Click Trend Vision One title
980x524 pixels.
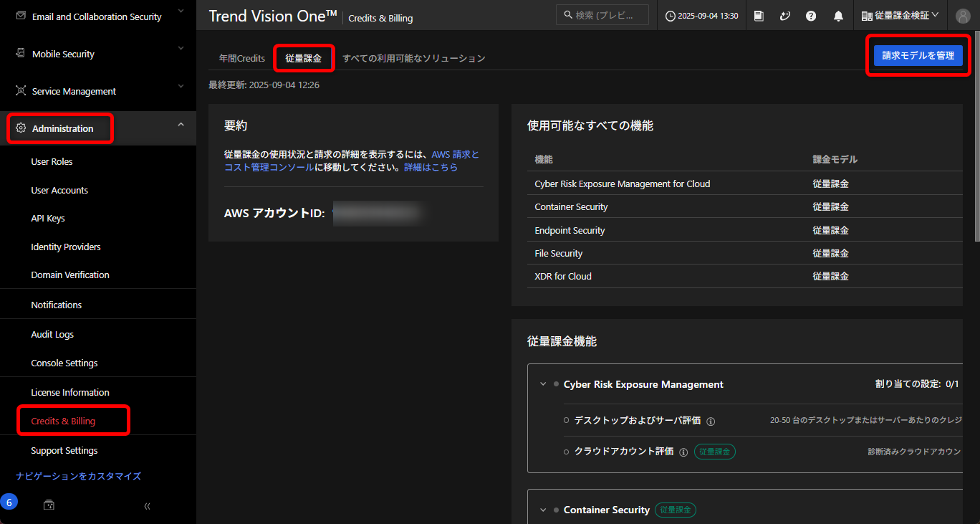[273, 16]
